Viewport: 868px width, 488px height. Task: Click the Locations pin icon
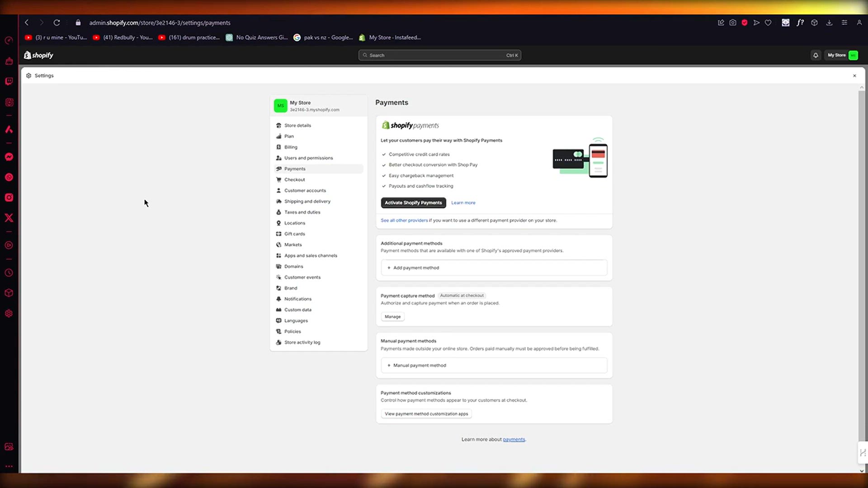pos(278,223)
